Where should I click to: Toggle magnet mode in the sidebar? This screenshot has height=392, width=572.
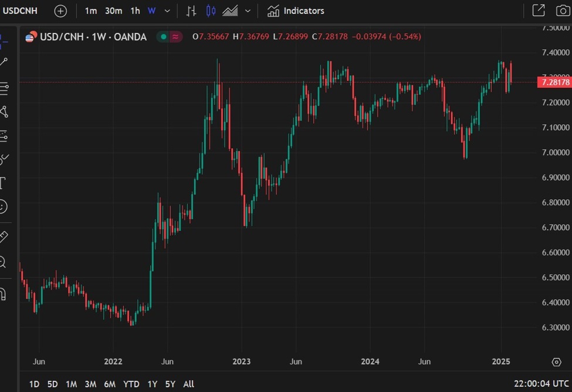point(6,293)
